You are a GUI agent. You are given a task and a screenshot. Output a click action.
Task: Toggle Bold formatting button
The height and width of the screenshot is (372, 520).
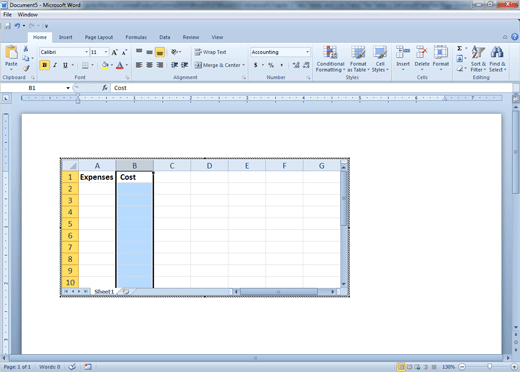point(44,65)
